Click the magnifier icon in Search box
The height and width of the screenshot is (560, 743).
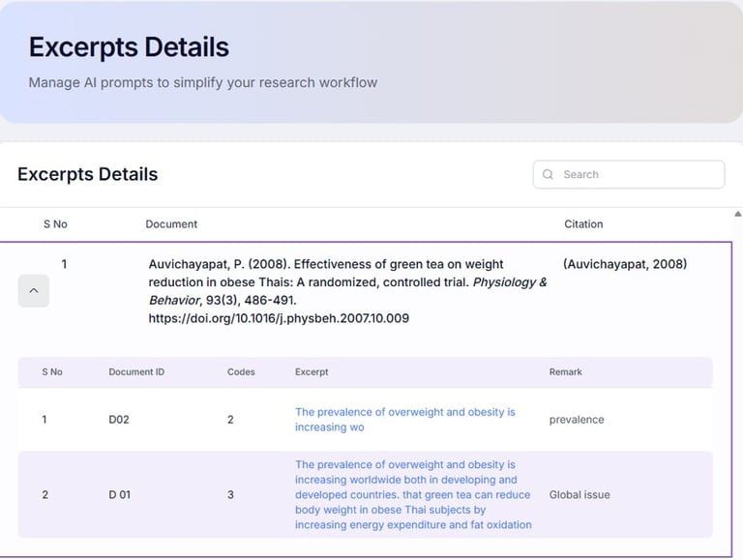548,174
